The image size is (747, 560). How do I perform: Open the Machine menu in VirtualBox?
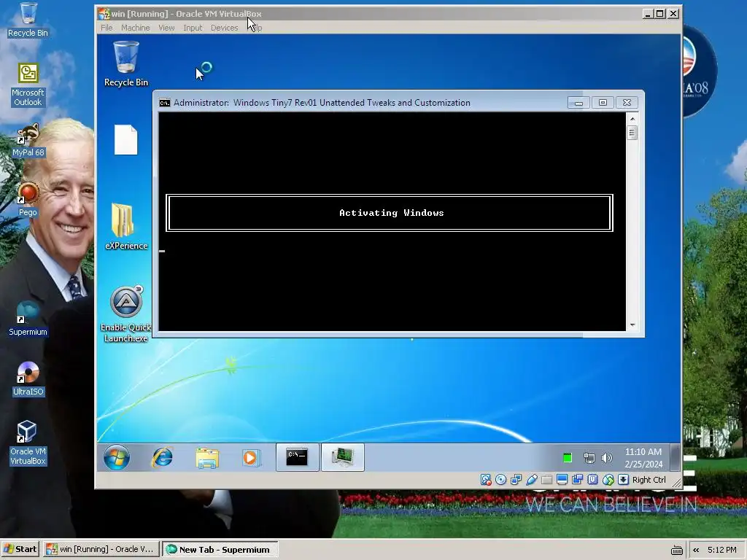click(x=135, y=28)
